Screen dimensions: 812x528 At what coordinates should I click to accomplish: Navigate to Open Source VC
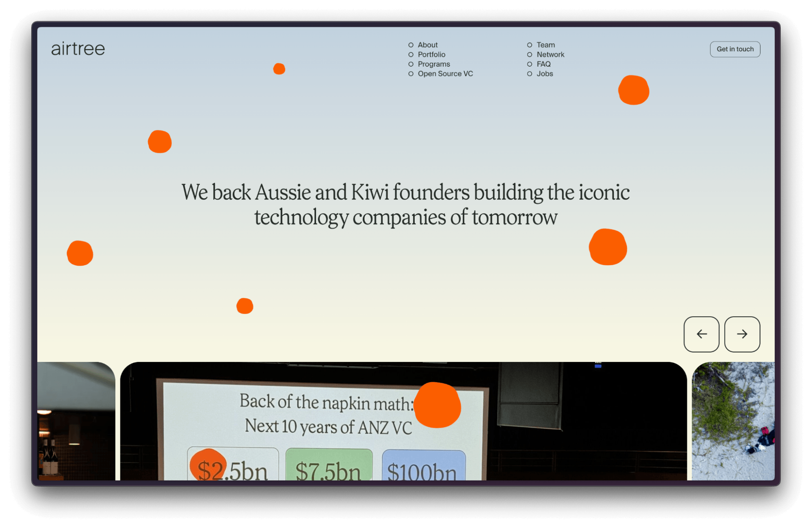click(445, 74)
